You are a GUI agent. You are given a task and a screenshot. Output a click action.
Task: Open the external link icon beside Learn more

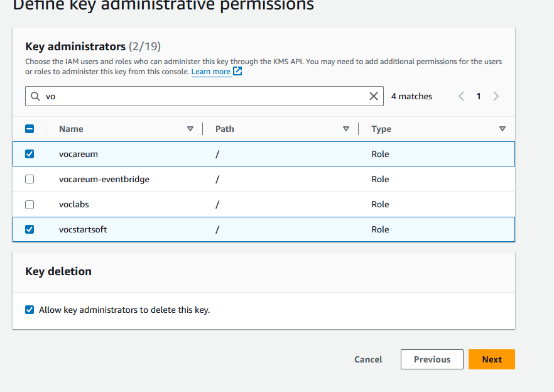click(x=237, y=72)
